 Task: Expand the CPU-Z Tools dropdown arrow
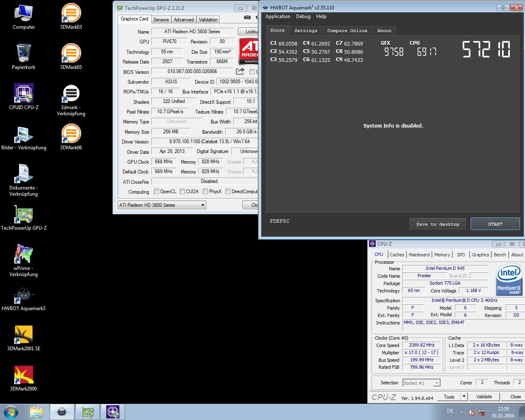tap(464, 397)
